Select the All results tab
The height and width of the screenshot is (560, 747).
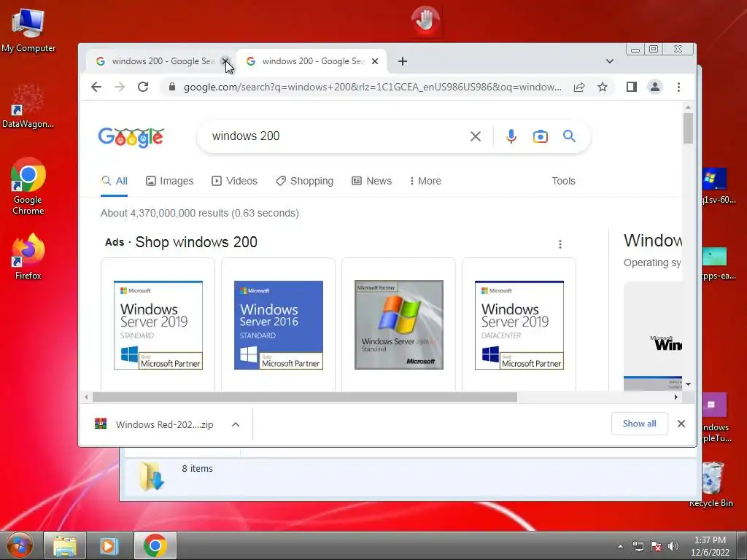115,181
